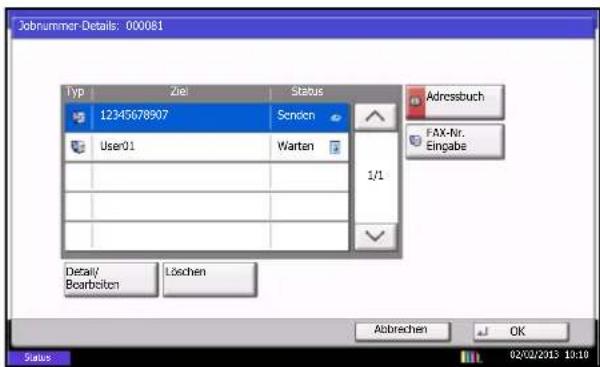Image resolution: width=600 pixels, height=367 pixels.
Task: Click the 1/1 page indicator
Action: 375,176
